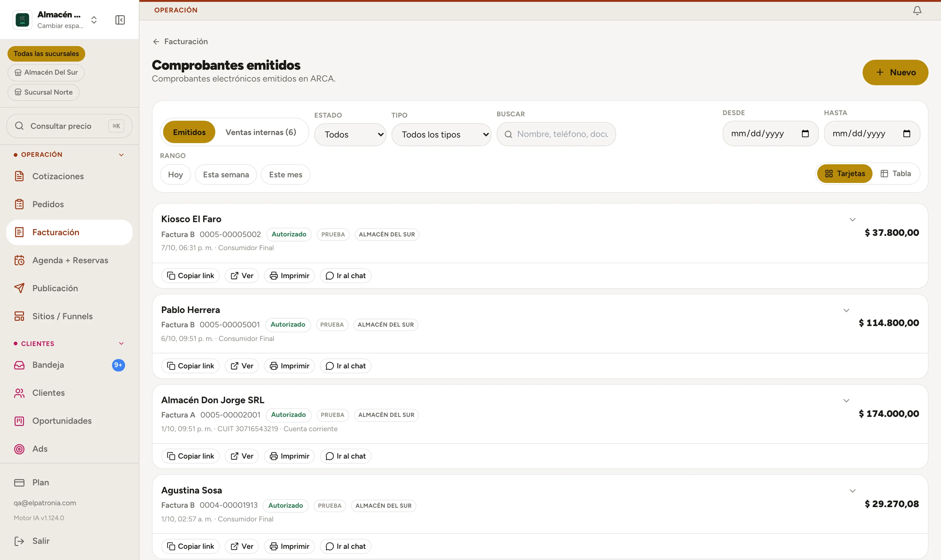
Task: Open Publicación section
Action: pos(69,288)
